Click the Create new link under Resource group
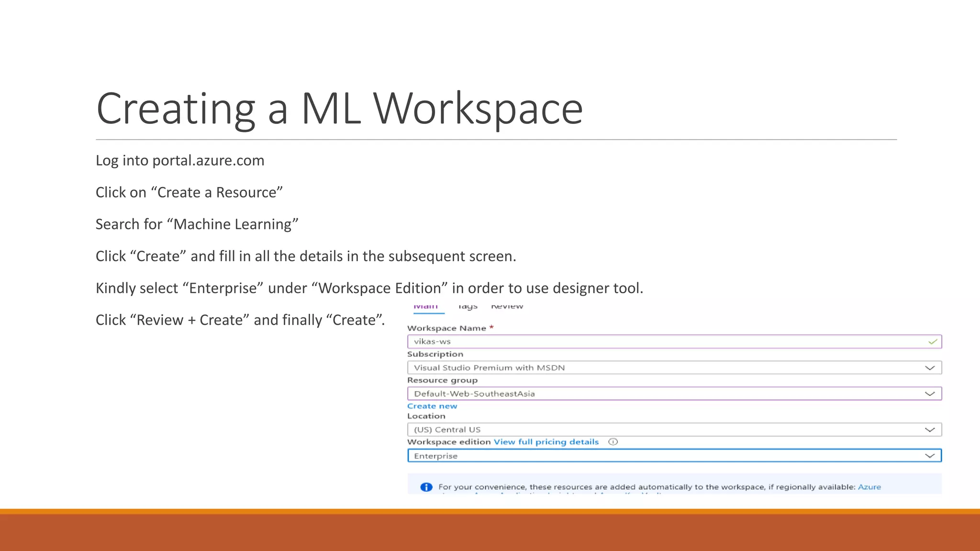The width and height of the screenshot is (980, 551). pyautogui.click(x=432, y=406)
